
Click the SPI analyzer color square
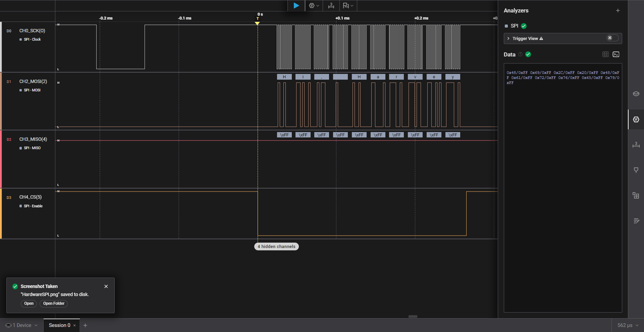[x=506, y=26]
